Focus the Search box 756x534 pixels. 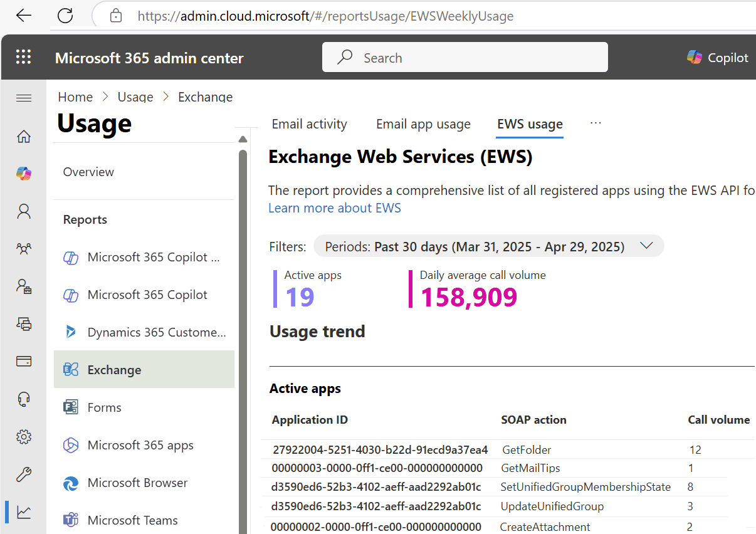pos(465,58)
